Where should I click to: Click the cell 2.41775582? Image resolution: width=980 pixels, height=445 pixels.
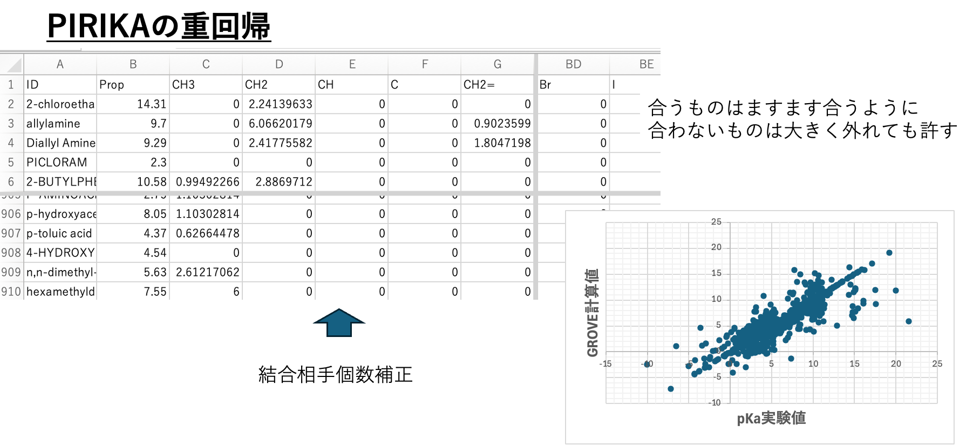(x=278, y=143)
